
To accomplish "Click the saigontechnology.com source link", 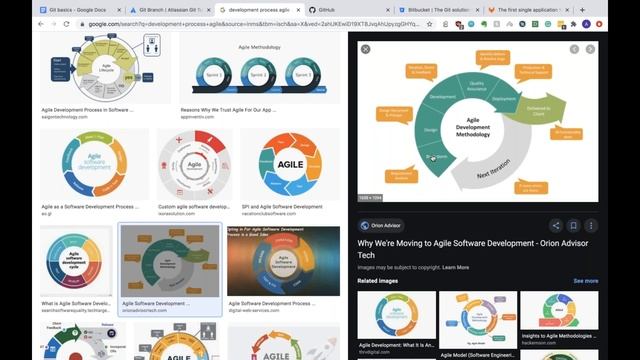I will (x=64, y=117).
